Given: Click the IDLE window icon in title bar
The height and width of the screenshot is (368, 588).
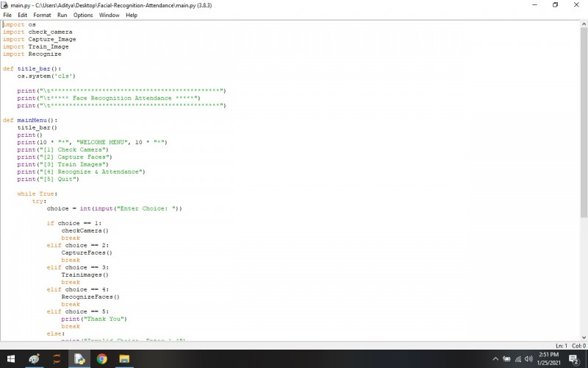Looking at the screenshot, I should tap(4, 5).
